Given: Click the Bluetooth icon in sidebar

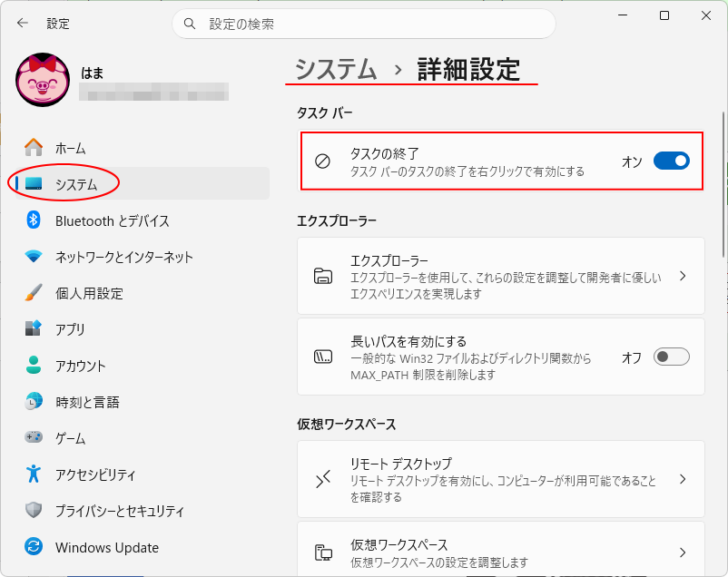Looking at the screenshot, I should 33,220.
